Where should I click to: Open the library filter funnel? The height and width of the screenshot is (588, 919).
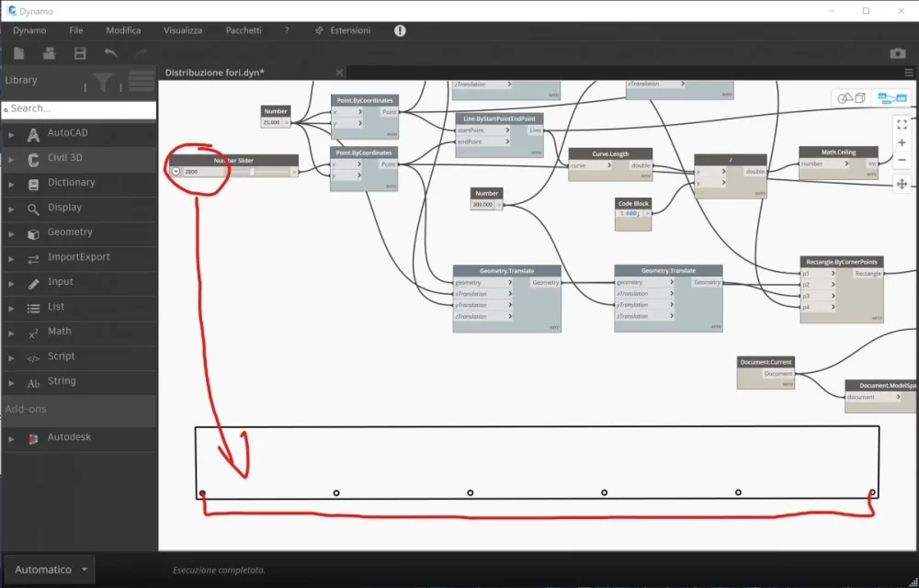click(103, 82)
